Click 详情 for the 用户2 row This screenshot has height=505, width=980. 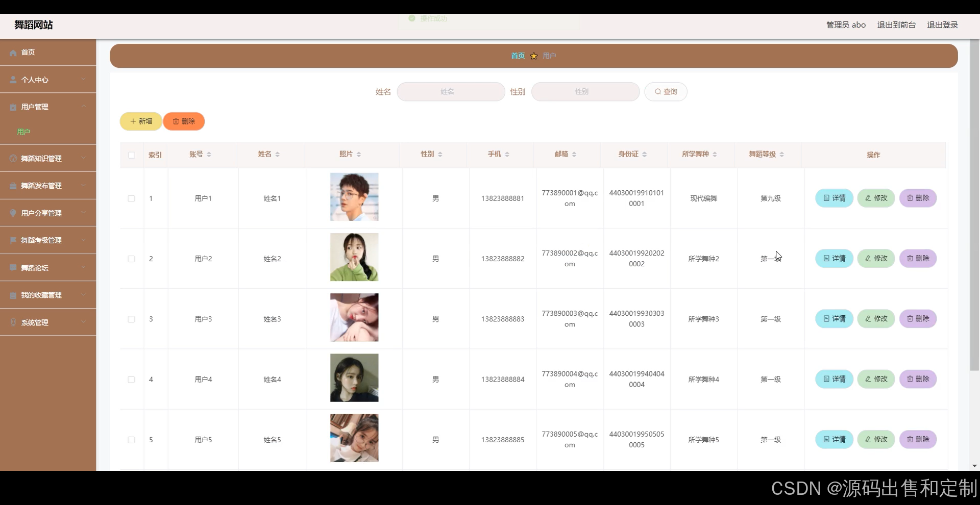click(834, 258)
